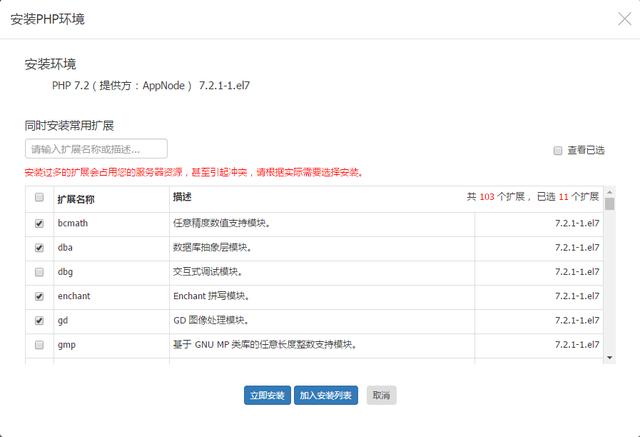Click description 数据库抽象层模块
The image size is (640, 437).
tap(212, 248)
